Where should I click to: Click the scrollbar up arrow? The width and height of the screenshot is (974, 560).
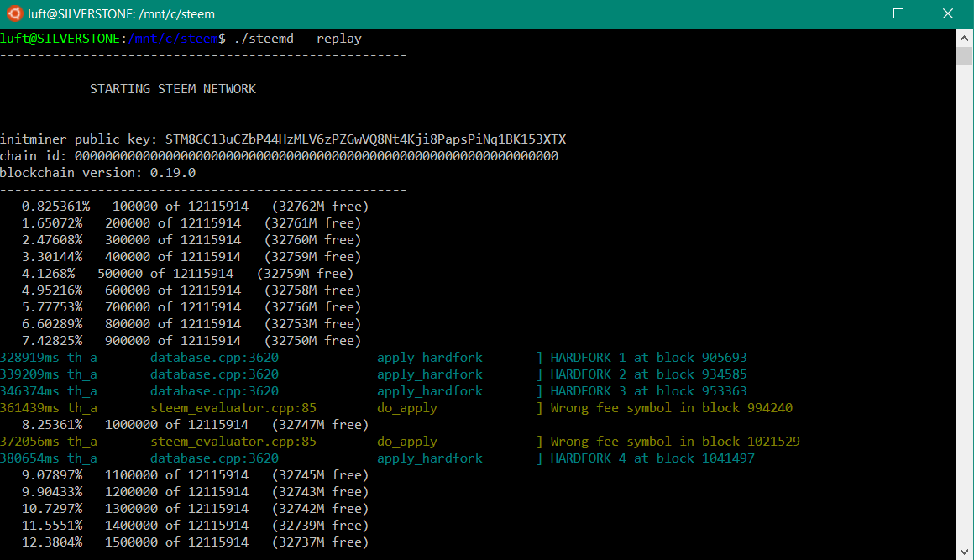coord(964,38)
